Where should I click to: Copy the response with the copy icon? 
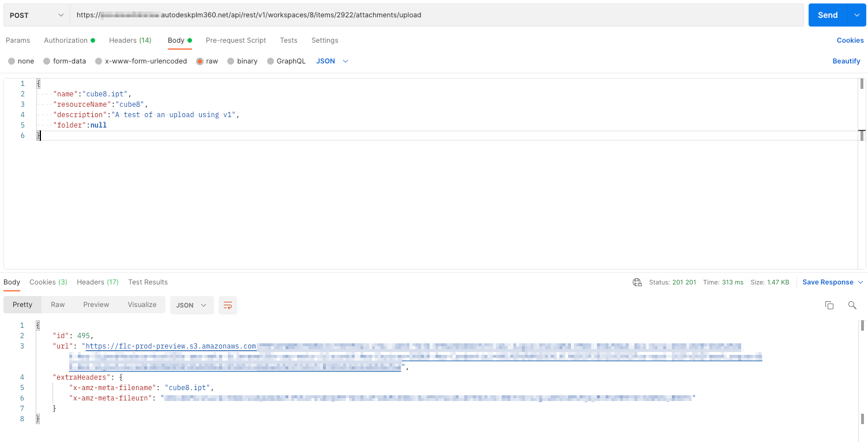[829, 305]
